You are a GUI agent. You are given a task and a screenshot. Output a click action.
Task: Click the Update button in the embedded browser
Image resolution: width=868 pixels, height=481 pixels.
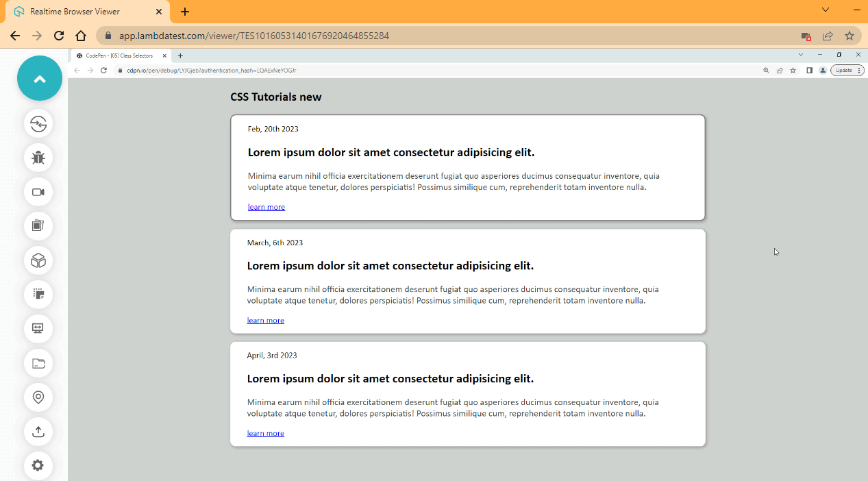pos(844,70)
